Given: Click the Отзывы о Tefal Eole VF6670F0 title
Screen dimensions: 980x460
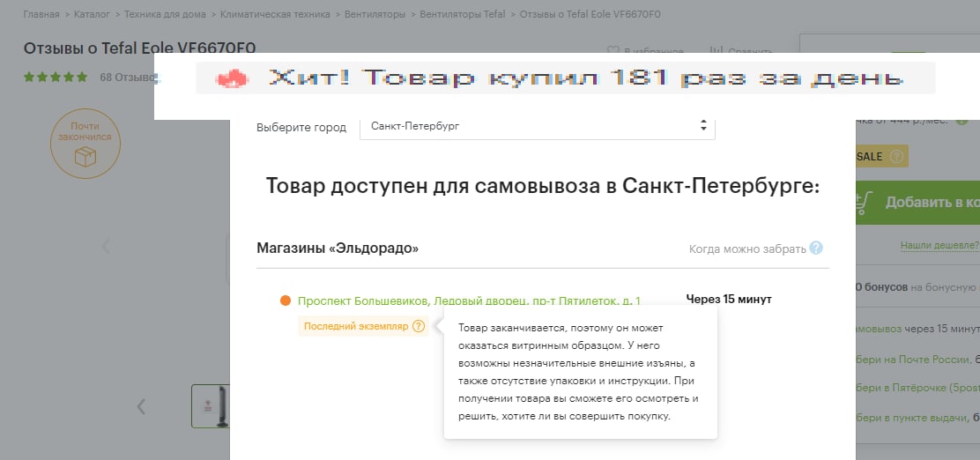Looking at the screenshot, I should (139, 48).
